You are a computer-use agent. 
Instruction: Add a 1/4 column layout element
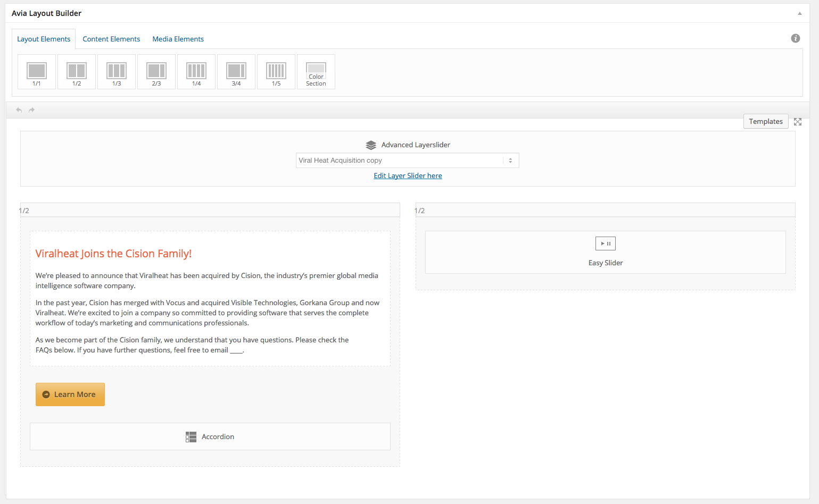point(196,72)
